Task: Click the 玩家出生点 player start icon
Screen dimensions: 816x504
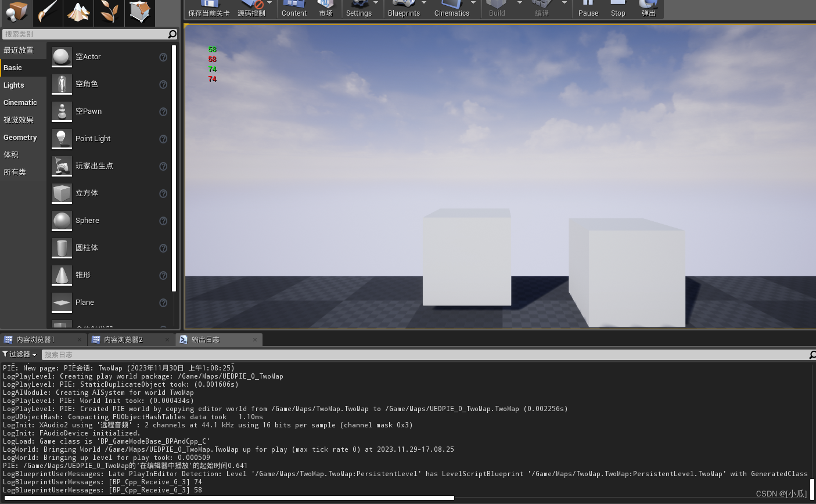Action: (x=62, y=166)
